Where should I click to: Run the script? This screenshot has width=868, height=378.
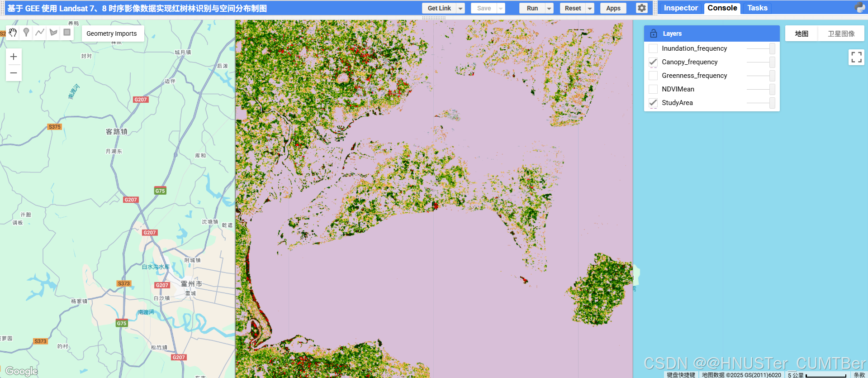(x=532, y=8)
